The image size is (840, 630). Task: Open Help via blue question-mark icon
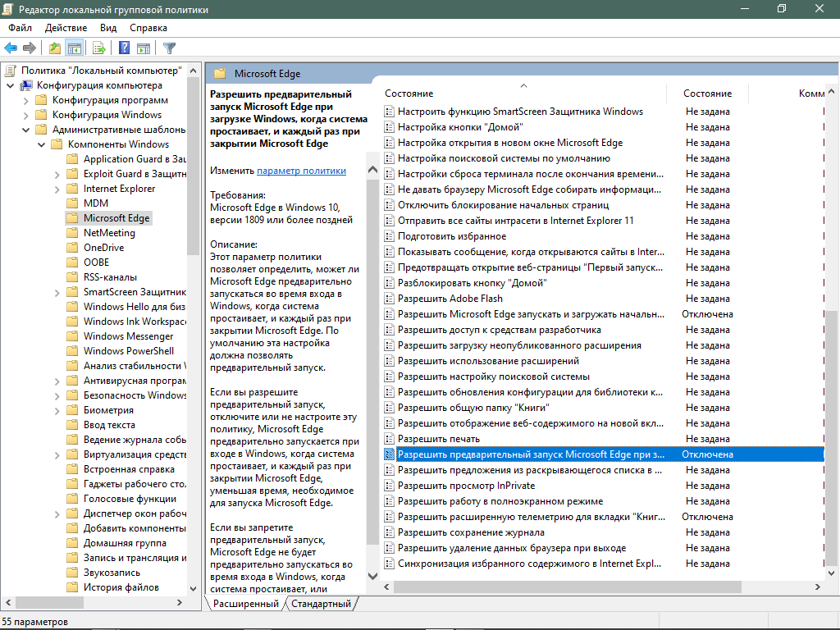tap(124, 48)
